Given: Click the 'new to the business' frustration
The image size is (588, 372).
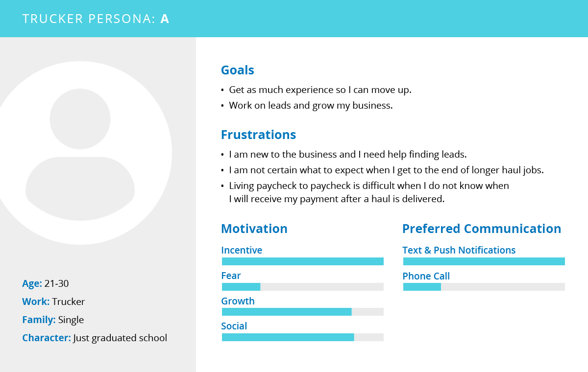Looking at the screenshot, I should pos(344,155).
